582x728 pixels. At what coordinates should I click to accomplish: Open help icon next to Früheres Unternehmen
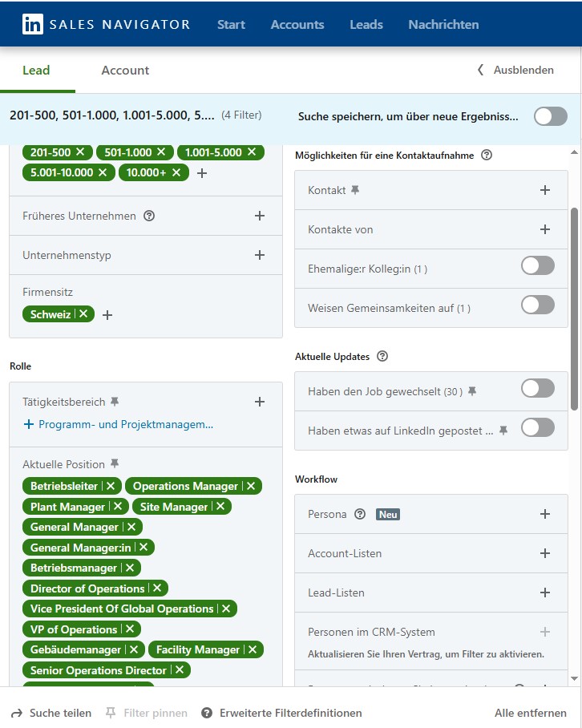pos(149,216)
